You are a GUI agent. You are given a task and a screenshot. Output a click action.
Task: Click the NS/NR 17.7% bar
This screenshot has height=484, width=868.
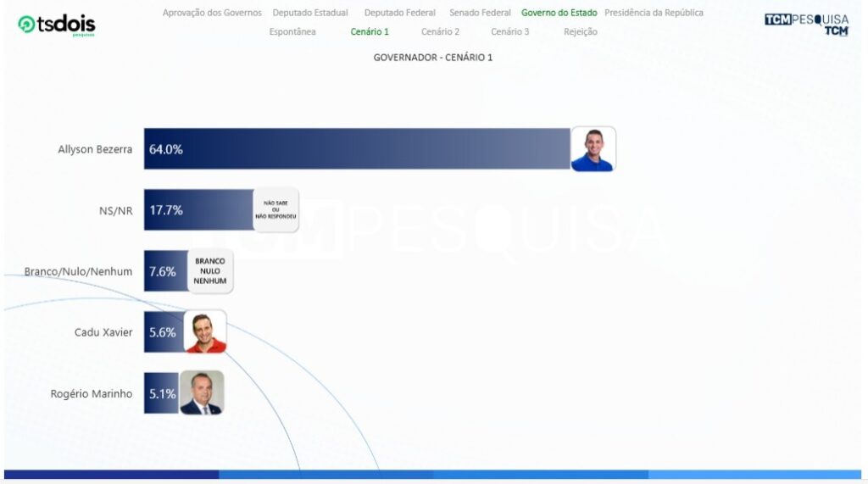199,210
